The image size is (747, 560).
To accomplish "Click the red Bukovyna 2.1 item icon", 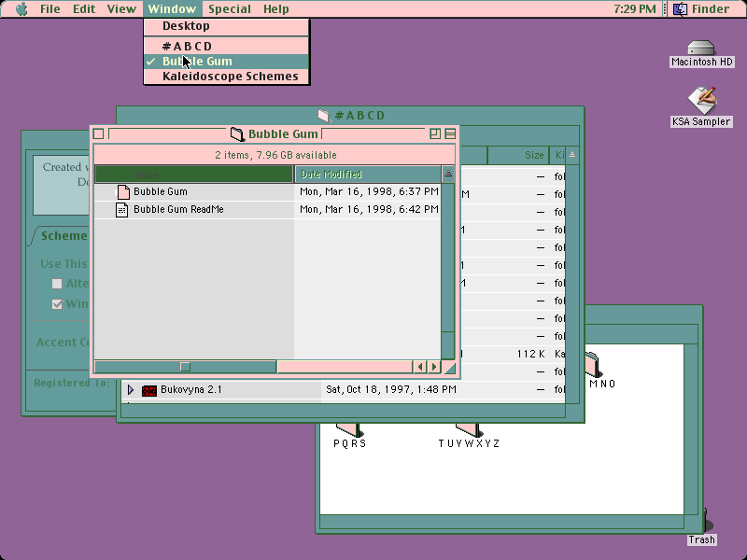I will point(149,390).
